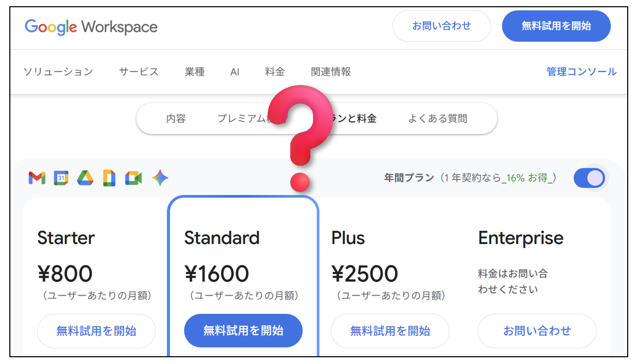The image size is (636, 364).
Task: Click the Google Calendar icon
Action: coord(61,179)
